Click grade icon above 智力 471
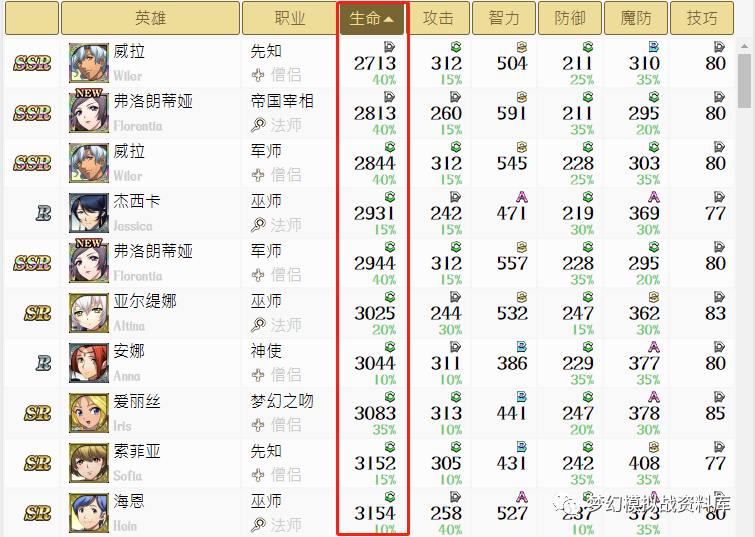The width and height of the screenshot is (755, 537). pos(522,196)
